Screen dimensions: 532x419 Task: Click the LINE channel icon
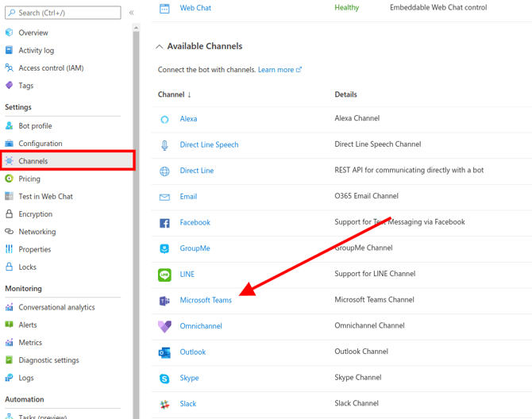point(164,275)
